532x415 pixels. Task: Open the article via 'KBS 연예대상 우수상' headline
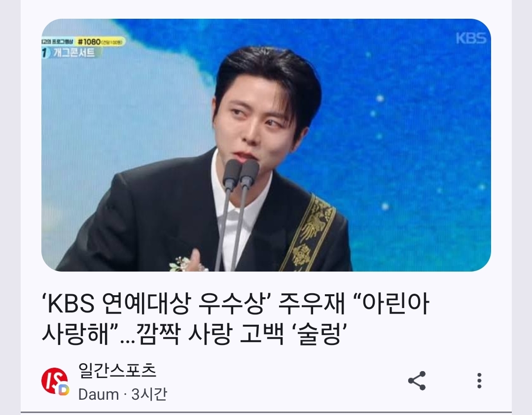[x=158, y=303]
